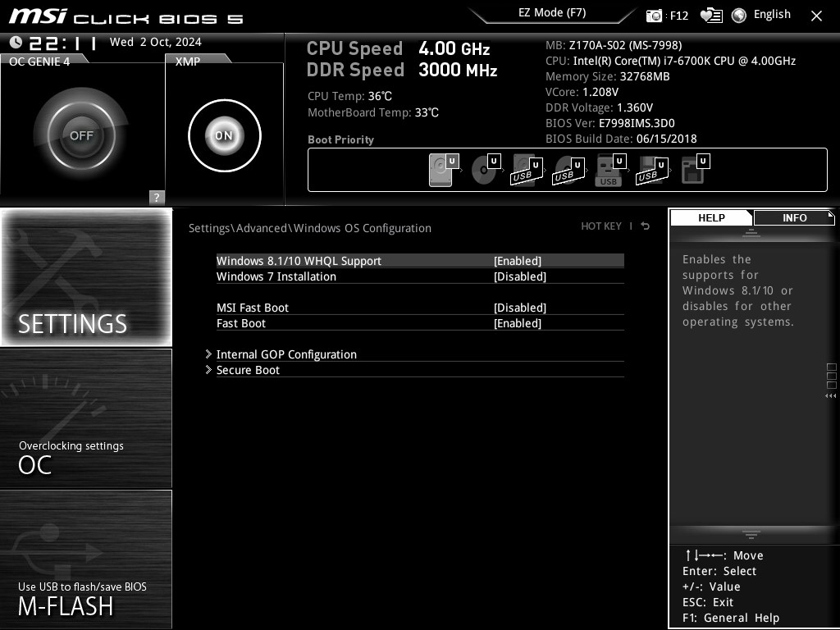Click the BIOS Ver E7998IMS.3D0 text
The height and width of the screenshot is (630, 840).
coord(610,123)
